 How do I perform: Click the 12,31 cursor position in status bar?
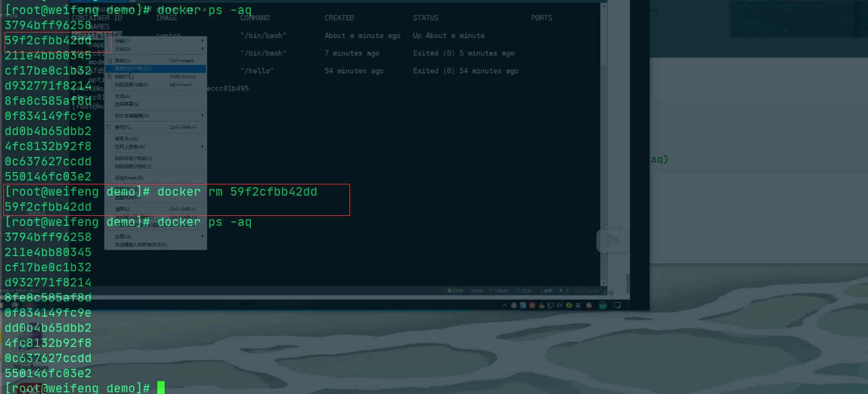(526, 290)
